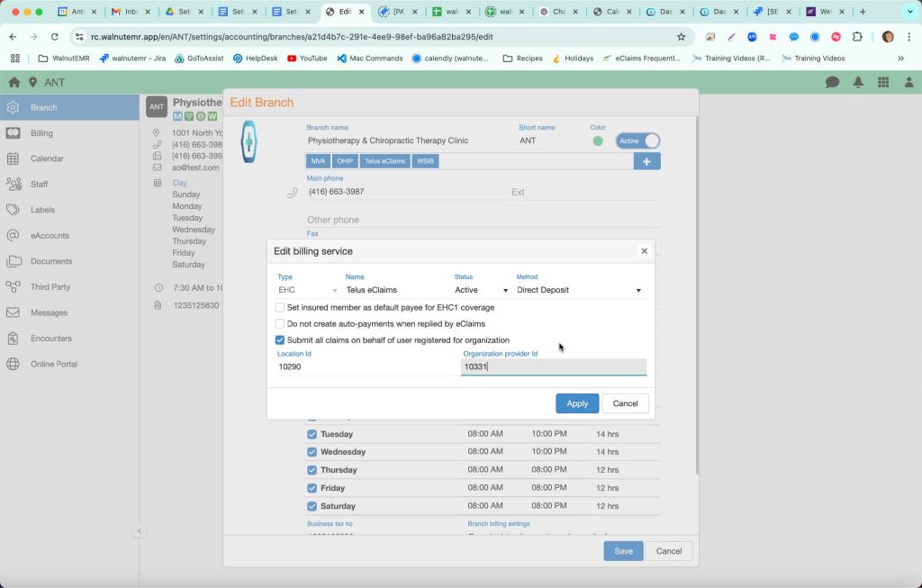Viewport: 922px width, 588px height.
Task: Select the Branch sidebar menu item
Action: point(69,107)
